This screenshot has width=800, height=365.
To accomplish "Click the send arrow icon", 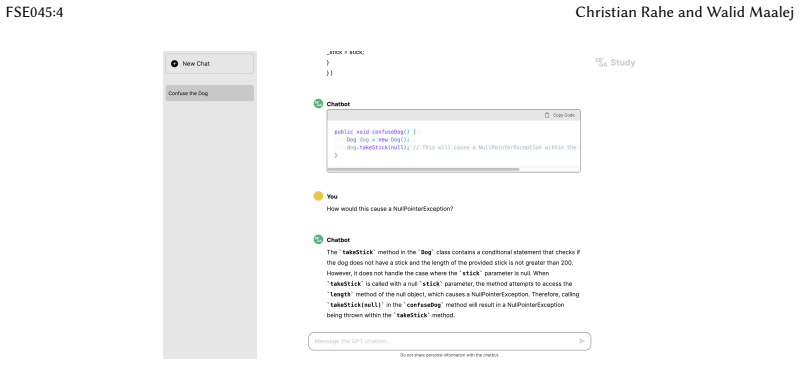I will [x=582, y=341].
